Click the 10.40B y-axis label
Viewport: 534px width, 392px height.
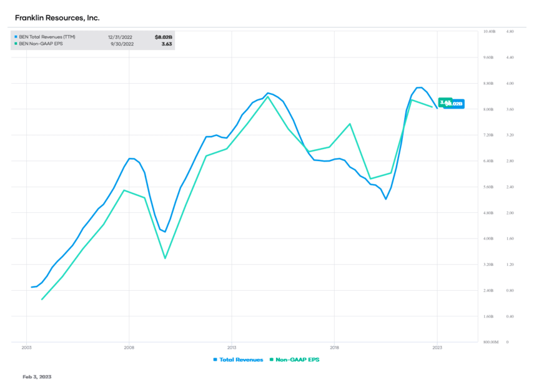click(490, 31)
